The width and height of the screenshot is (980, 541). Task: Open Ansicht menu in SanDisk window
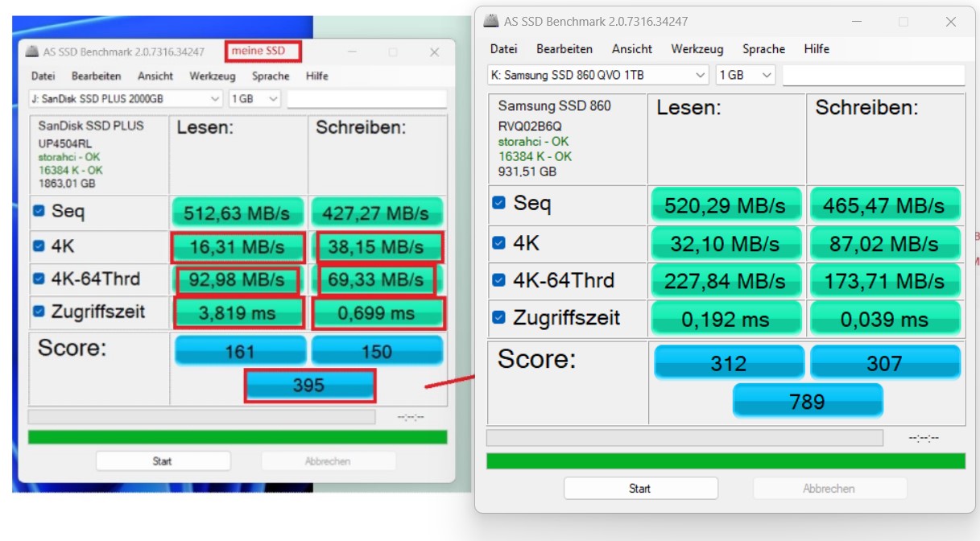tap(155, 76)
